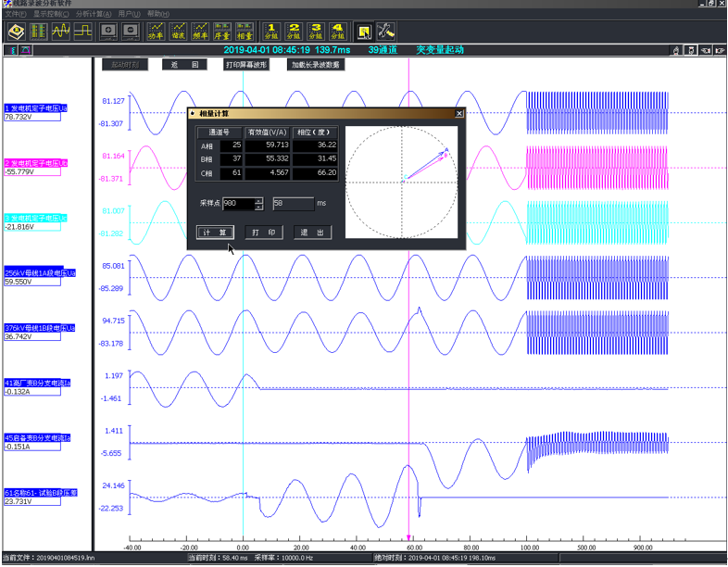Open the 相量 (phasor) calculation icon
This screenshot has width=728, height=567.
245,31
